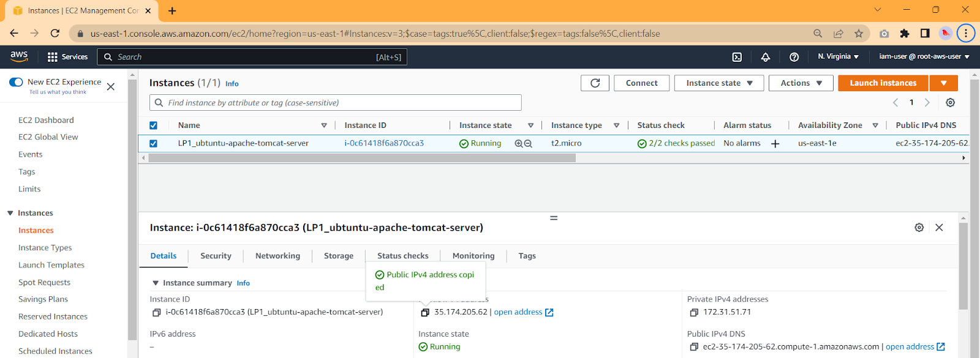
Task: Open a new browser tab
Action: (x=172, y=10)
